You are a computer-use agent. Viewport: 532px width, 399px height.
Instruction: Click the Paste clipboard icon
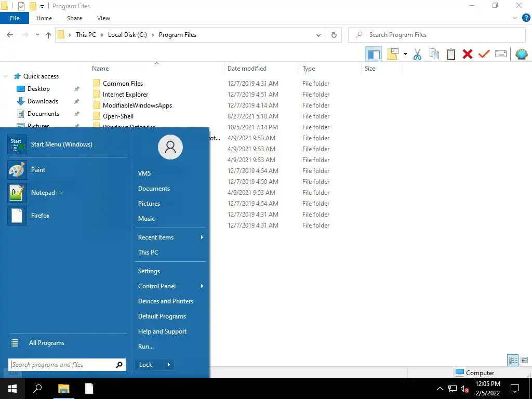point(451,54)
